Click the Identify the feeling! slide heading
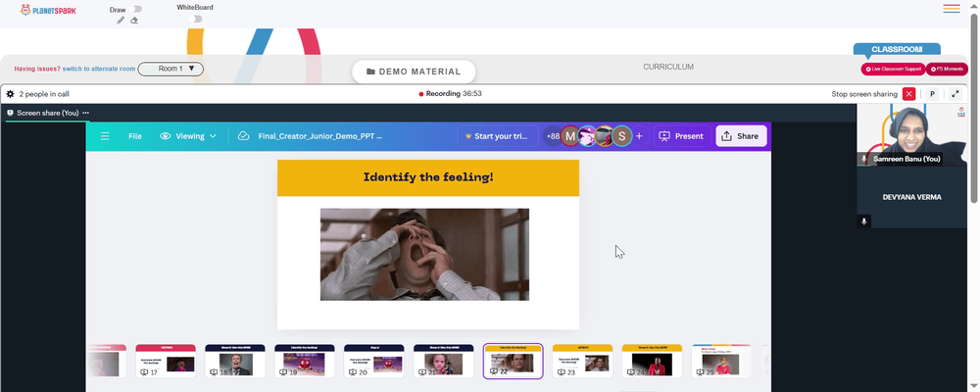The width and height of the screenshot is (980, 392). tap(428, 177)
